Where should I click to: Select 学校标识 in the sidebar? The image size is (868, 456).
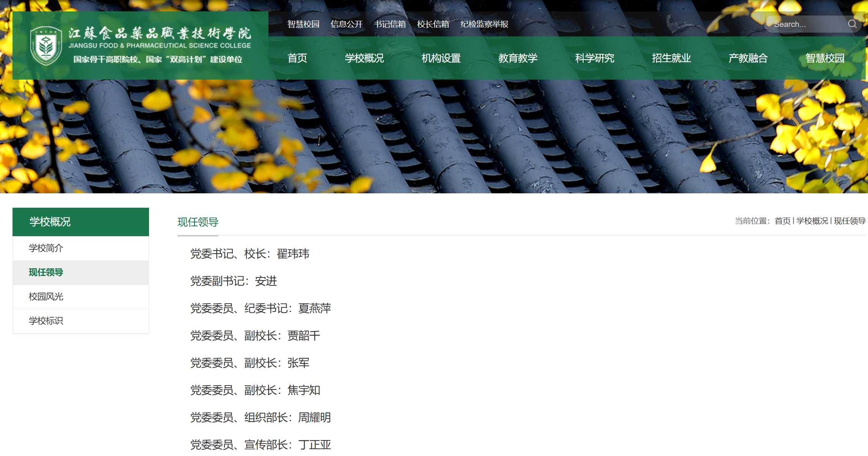pyautogui.click(x=46, y=321)
